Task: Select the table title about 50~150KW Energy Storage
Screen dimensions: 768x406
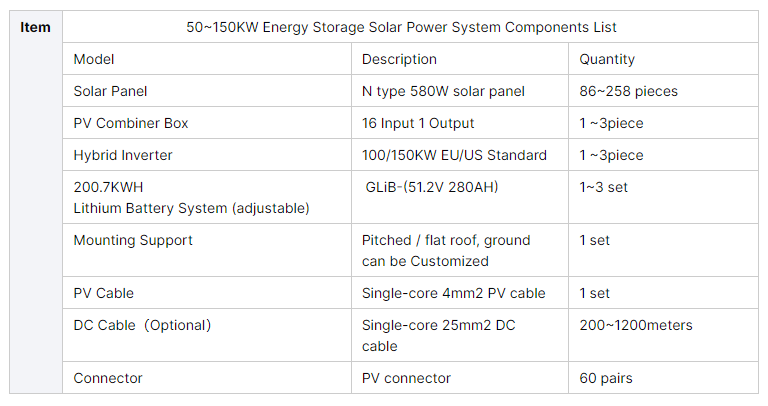Action: pyautogui.click(x=401, y=27)
